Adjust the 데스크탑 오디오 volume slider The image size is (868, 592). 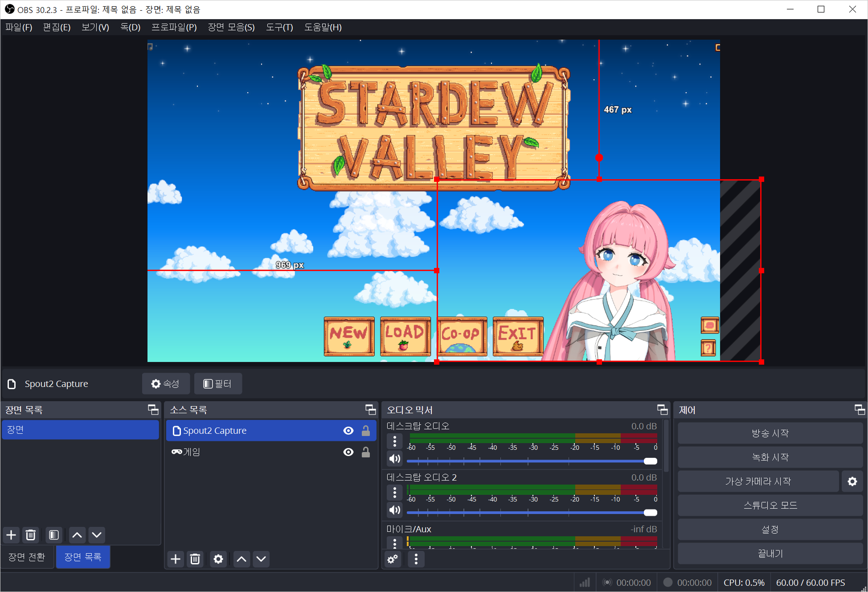pyautogui.click(x=532, y=461)
